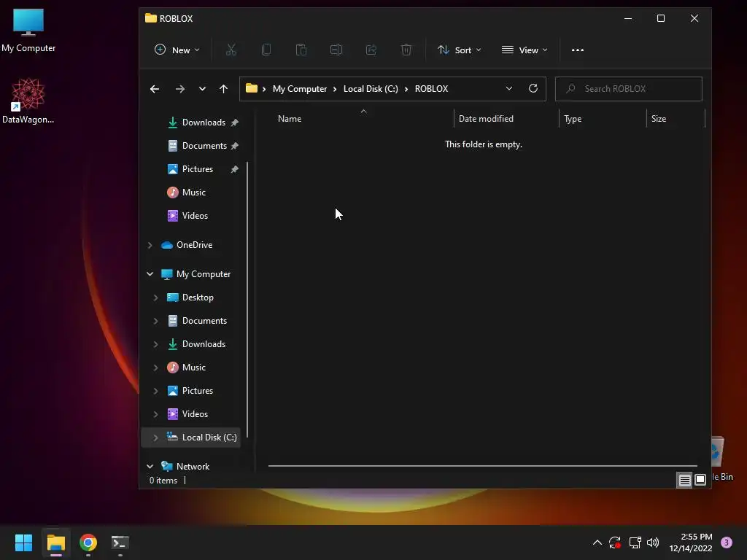Open the New item menu
The width and height of the screenshot is (747, 560).
pos(177,50)
